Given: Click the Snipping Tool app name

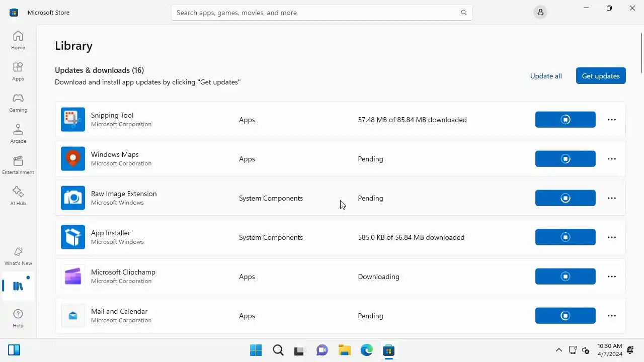Looking at the screenshot, I should [x=112, y=115].
